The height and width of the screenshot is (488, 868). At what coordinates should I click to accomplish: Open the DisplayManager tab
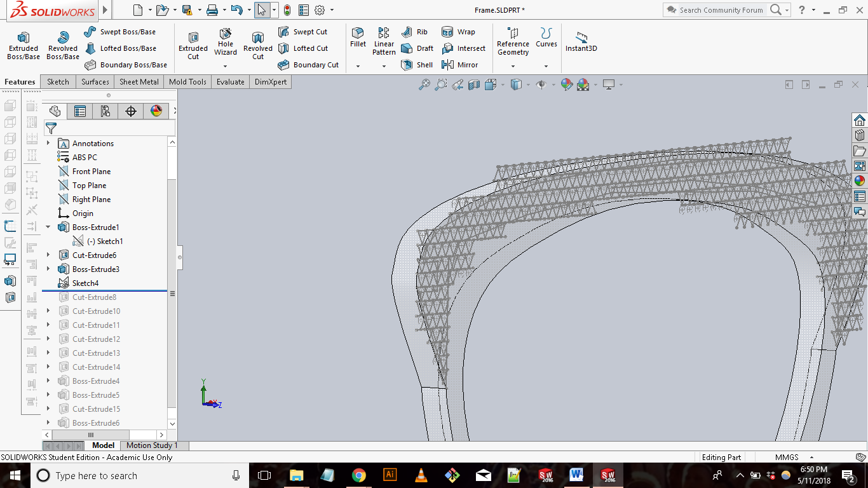156,111
